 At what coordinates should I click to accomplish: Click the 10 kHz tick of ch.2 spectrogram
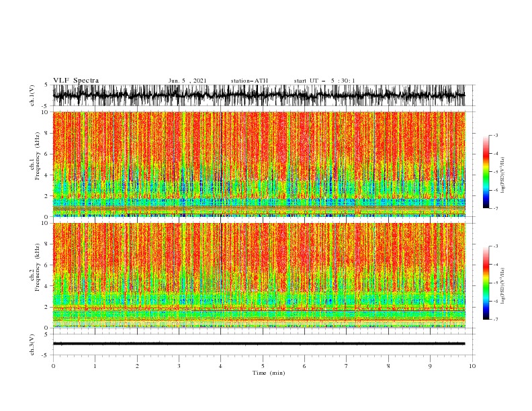tap(45, 223)
